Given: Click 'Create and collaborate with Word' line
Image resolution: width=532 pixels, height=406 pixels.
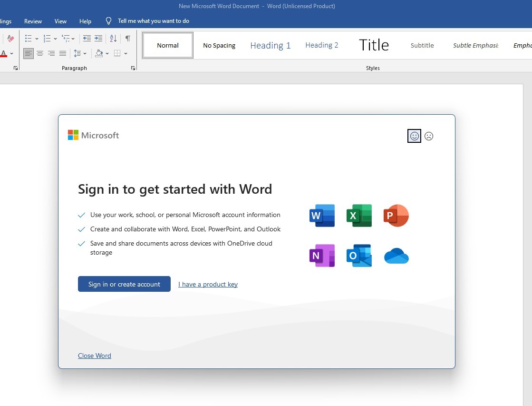Looking at the screenshot, I should (185, 229).
